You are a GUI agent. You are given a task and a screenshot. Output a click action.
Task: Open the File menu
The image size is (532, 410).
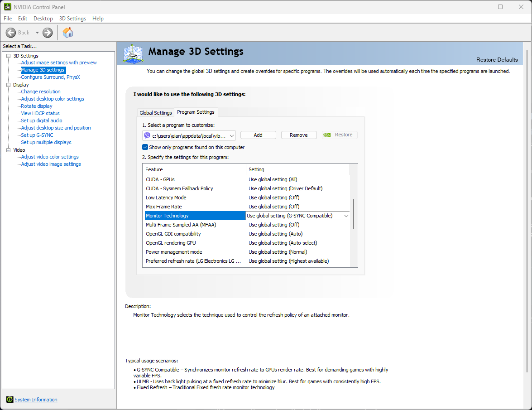7,18
